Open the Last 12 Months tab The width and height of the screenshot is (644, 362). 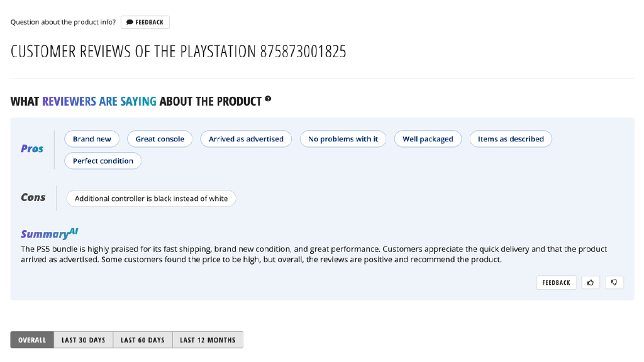[x=208, y=340]
